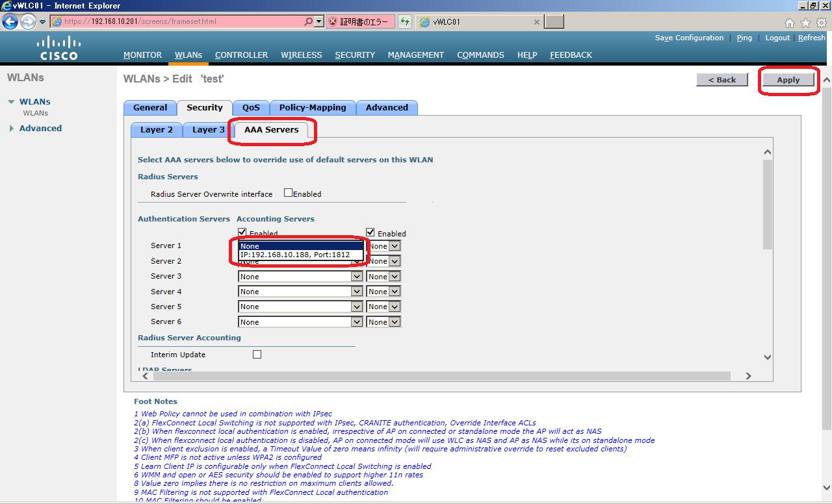The height and width of the screenshot is (504, 832).
Task: Click Save Configuration link
Action: click(x=689, y=38)
